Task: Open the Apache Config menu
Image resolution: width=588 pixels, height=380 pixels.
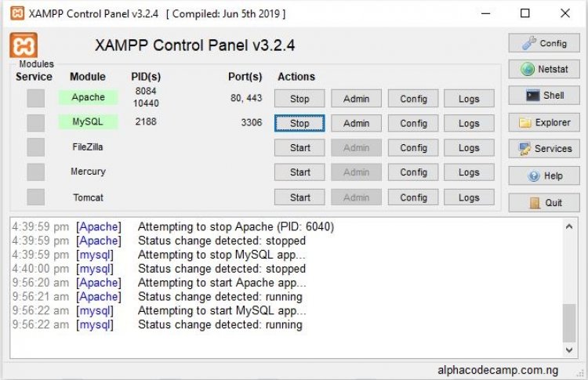Action: pyautogui.click(x=413, y=99)
